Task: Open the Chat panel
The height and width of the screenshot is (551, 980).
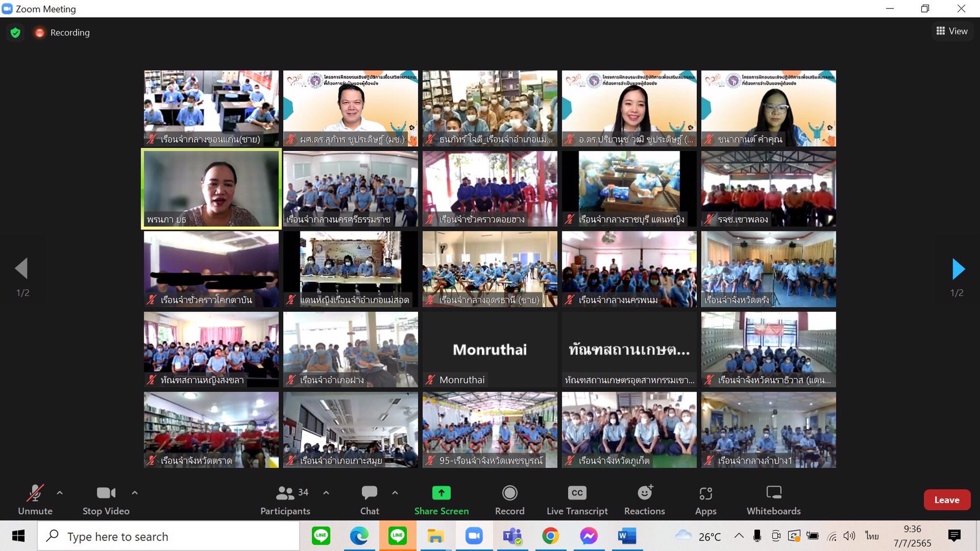Action: [x=369, y=500]
